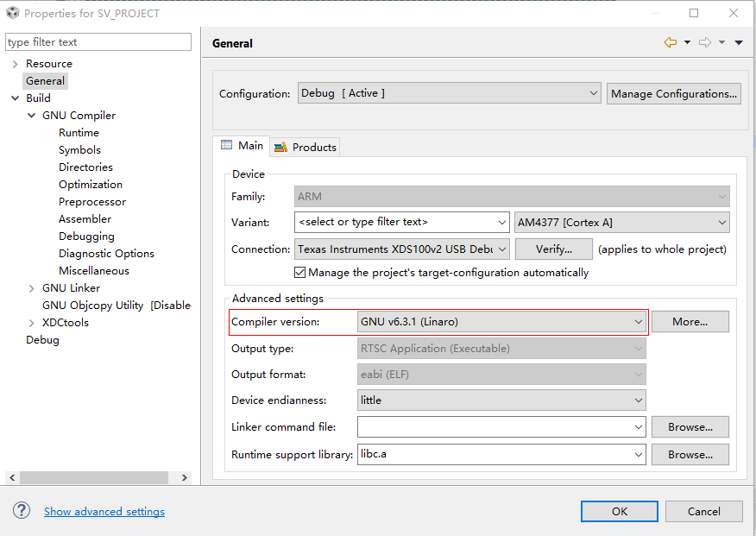Select Optimization in the settings tree
The image size is (756, 536).
91,185
